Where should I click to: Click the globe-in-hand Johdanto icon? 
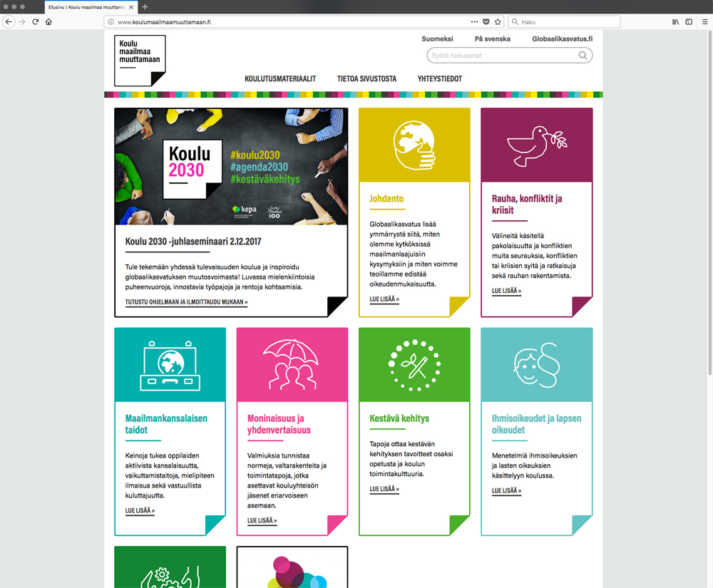coord(414,145)
